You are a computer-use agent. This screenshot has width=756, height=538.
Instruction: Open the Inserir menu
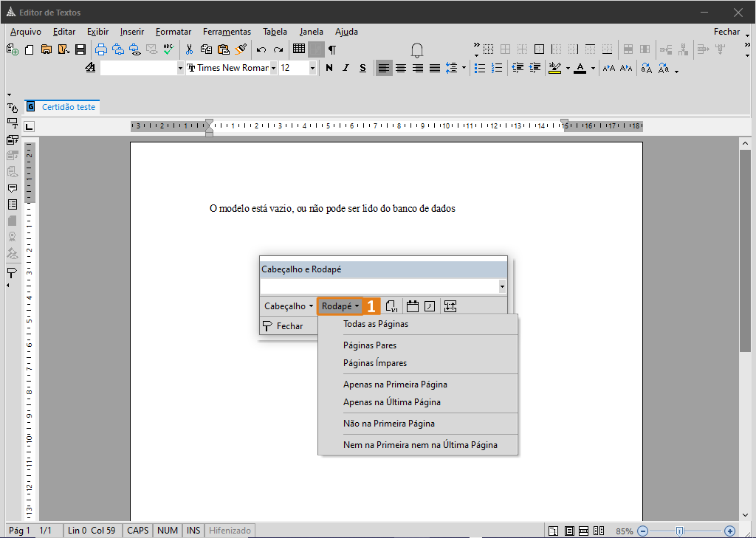132,31
